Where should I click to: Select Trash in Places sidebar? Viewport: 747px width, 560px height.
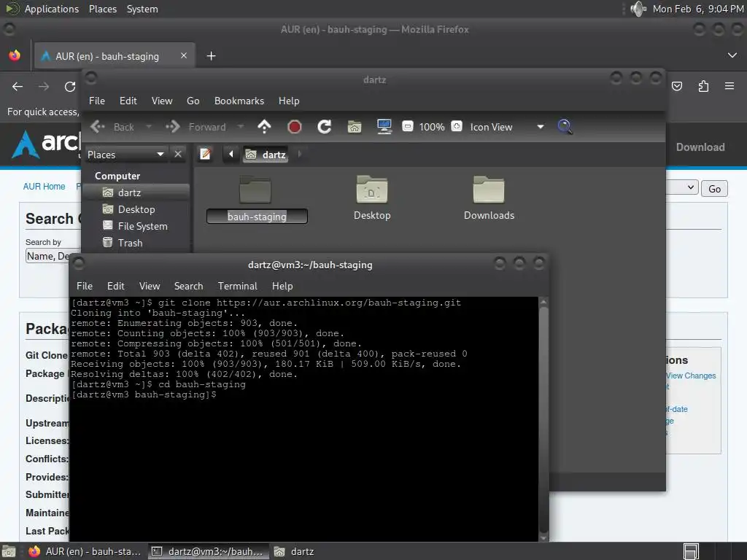(x=136, y=243)
